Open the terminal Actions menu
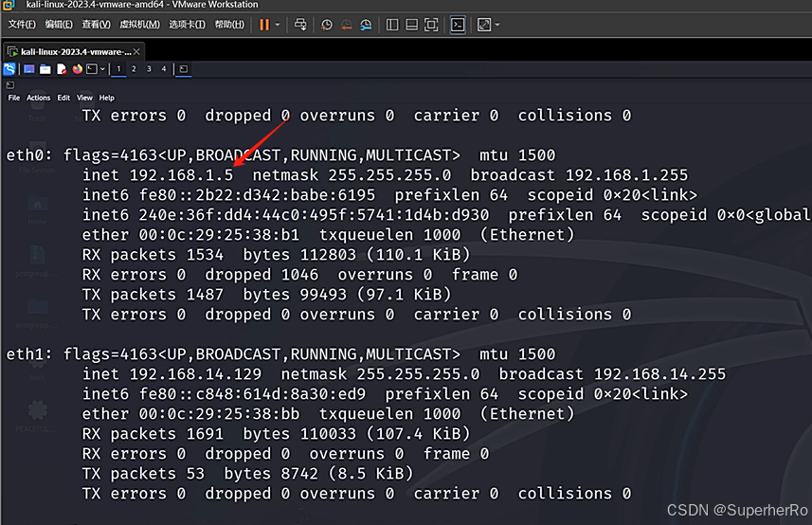Viewport: 812px width, 525px height. pos(38,98)
